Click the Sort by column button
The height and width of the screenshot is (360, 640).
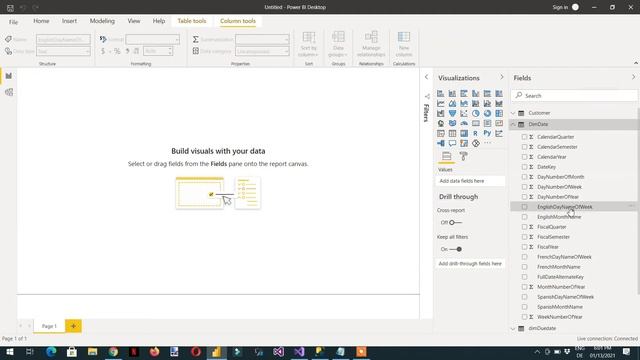click(x=309, y=44)
